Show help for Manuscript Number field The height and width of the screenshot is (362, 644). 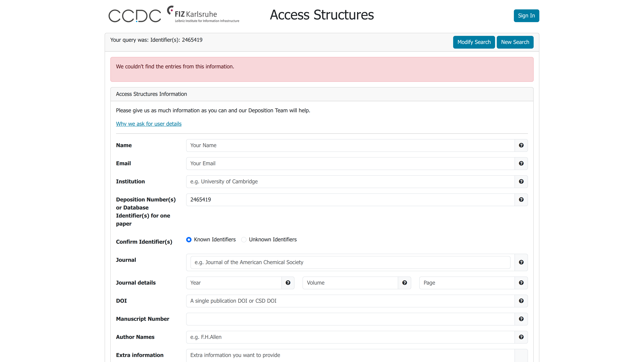521,319
